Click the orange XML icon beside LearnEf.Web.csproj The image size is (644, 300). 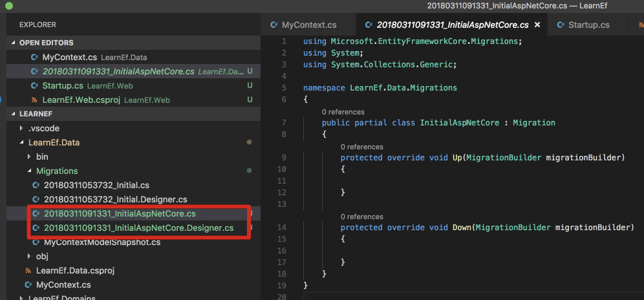(x=34, y=100)
